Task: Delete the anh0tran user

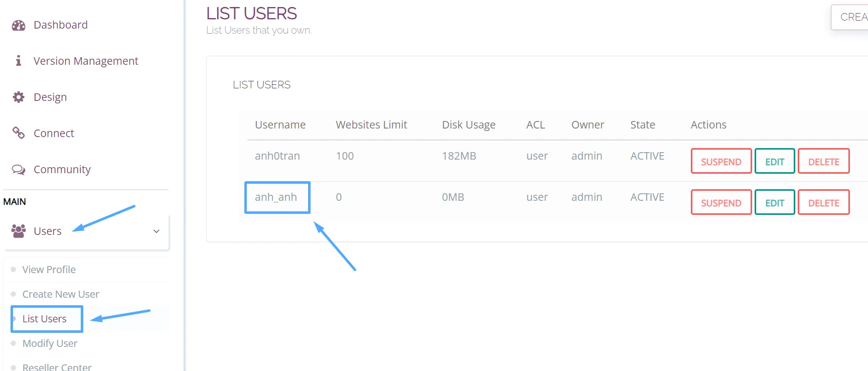Action: (x=823, y=161)
